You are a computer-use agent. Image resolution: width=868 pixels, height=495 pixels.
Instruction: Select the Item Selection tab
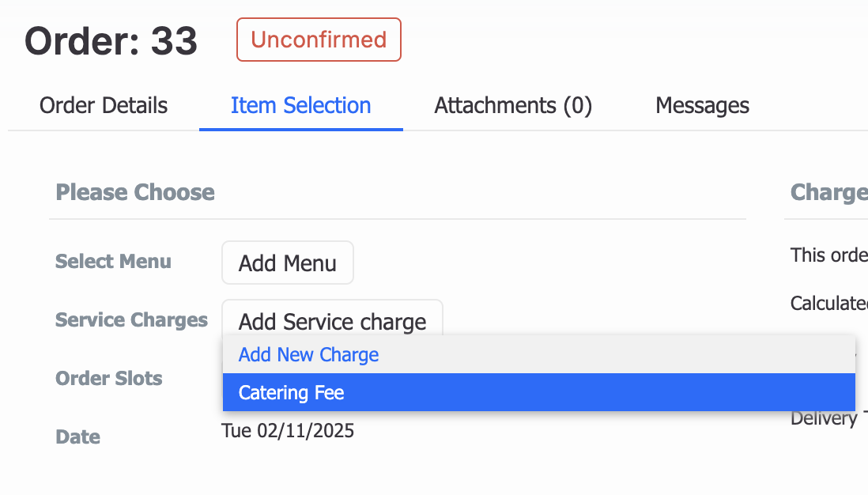(x=300, y=105)
